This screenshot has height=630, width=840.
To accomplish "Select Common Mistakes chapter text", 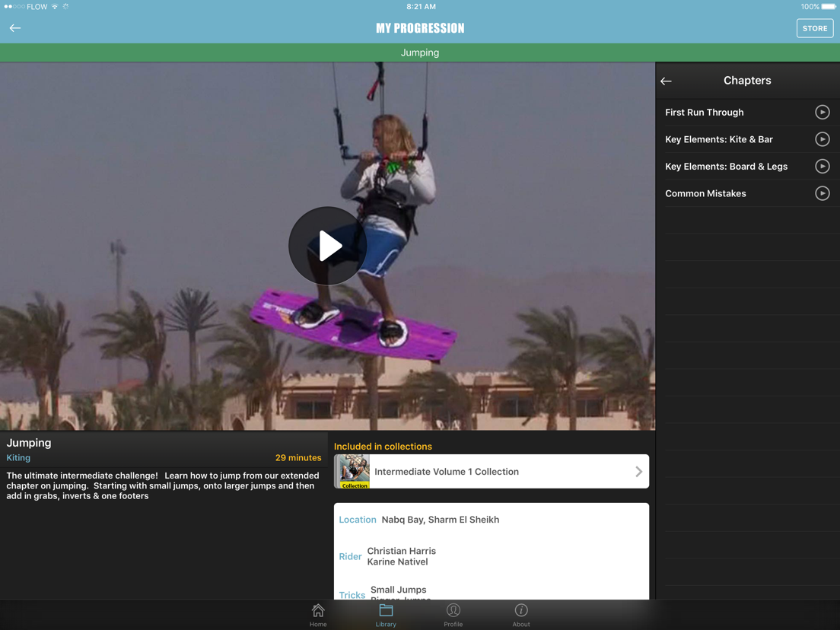I will point(705,193).
